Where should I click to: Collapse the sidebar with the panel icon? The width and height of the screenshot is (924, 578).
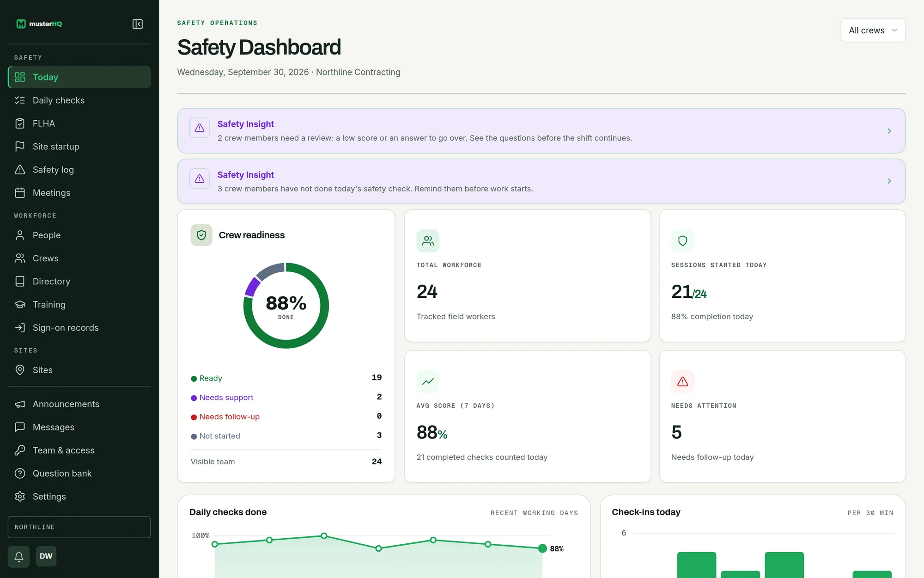(138, 24)
